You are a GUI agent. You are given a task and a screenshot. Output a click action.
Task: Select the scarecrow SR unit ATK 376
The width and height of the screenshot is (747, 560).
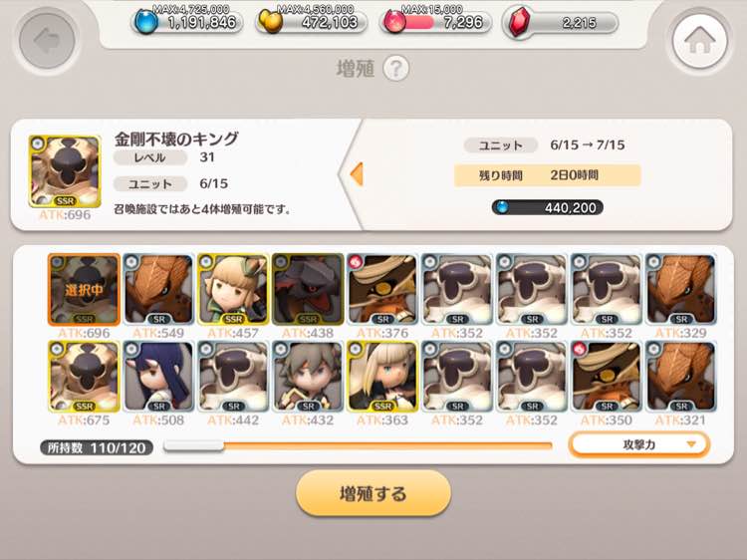click(x=382, y=290)
